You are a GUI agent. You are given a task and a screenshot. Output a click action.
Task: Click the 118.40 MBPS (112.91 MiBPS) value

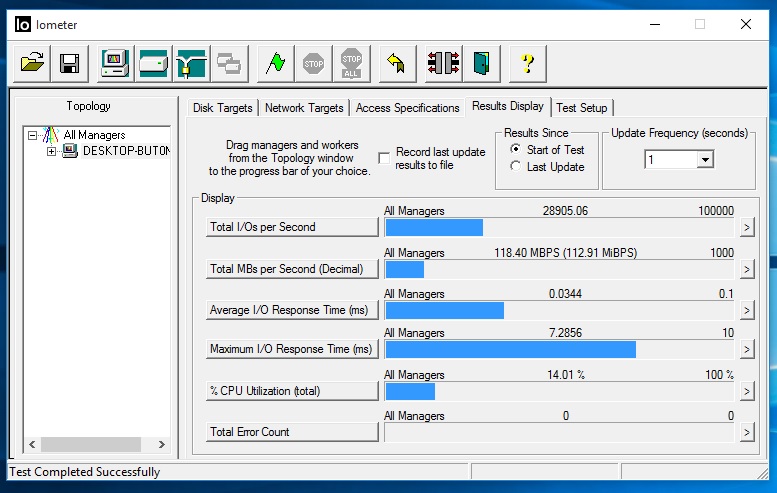[x=565, y=253]
